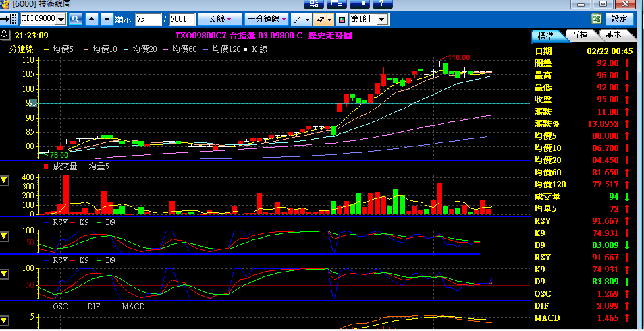Click the MACD 1.465 row
The width and height of the screenshot is (644, 331).
[583, 318]
